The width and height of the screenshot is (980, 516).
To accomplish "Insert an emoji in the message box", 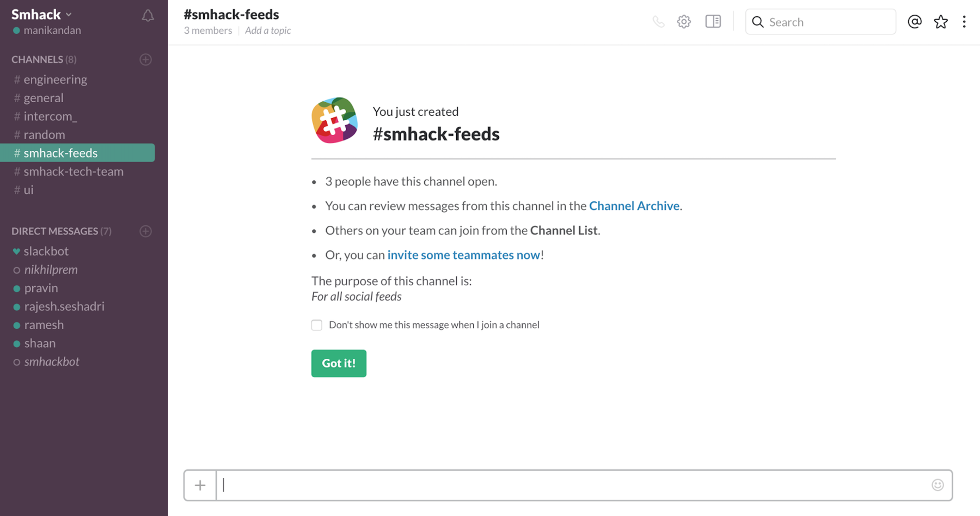I will tap(938, 484).
